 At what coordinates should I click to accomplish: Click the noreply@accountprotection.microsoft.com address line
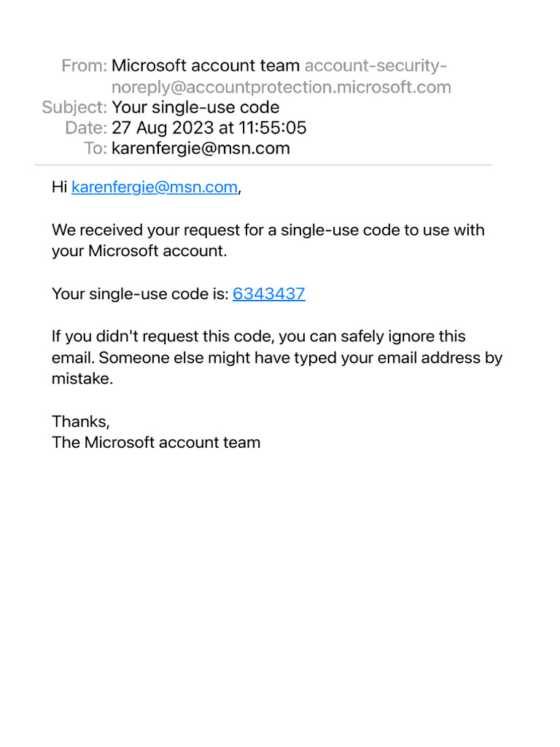pyautogui.click(x=281, y=88)
